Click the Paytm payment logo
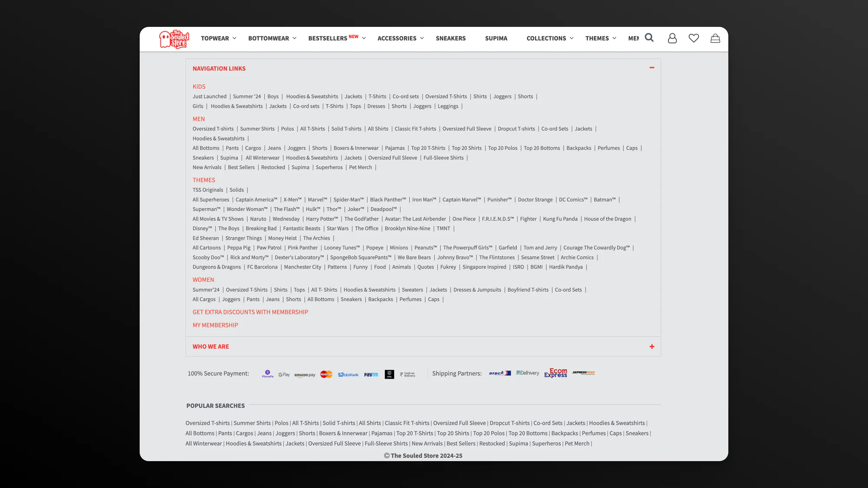The height and width of the screenshot is (488, 868). coord(371,374)
